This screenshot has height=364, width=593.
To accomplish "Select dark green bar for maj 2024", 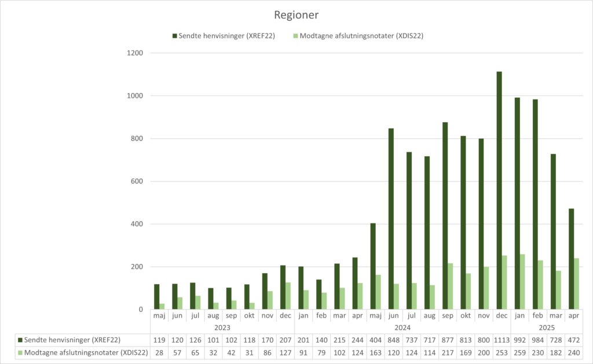I will 373,266.
